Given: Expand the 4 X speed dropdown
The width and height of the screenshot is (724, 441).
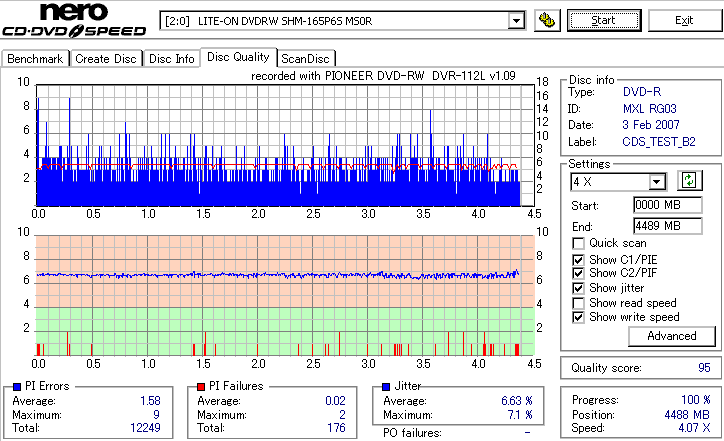Looking at the screenshot, I should point(657,182).
